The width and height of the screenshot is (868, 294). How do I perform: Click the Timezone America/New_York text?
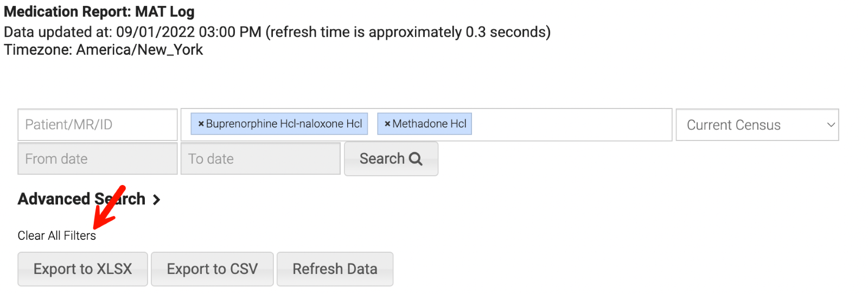(103, 50)
